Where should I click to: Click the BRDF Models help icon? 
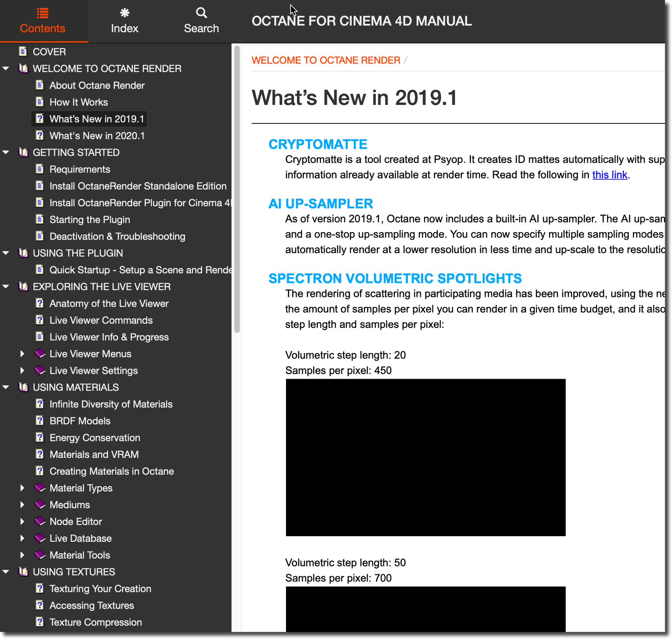pos(40,421)
